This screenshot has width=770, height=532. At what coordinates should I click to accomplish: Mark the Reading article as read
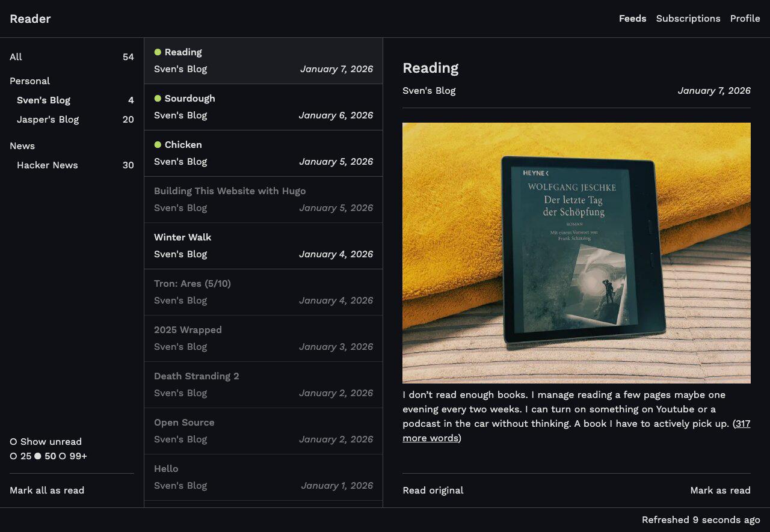[720, 490]
